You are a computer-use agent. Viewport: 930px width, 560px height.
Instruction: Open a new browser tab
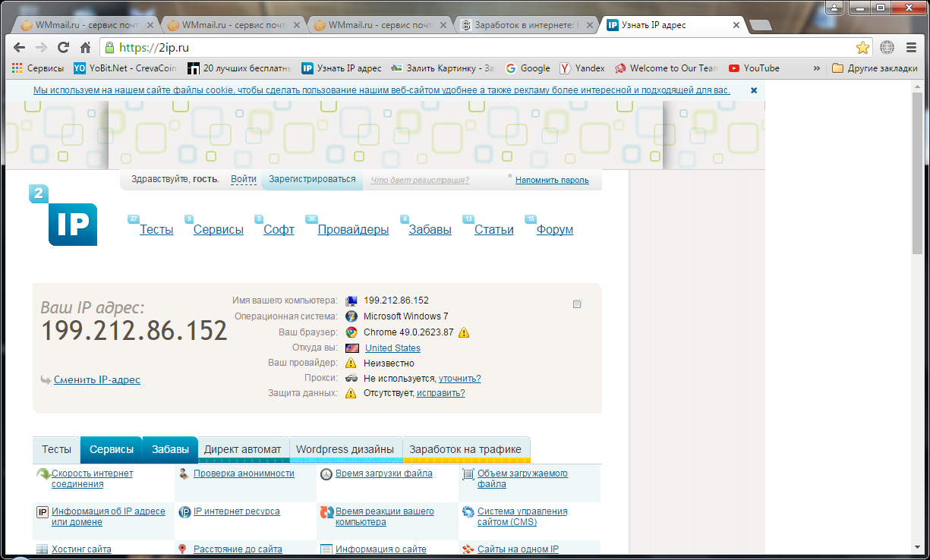pyautogui.click(x=760, y=26)
